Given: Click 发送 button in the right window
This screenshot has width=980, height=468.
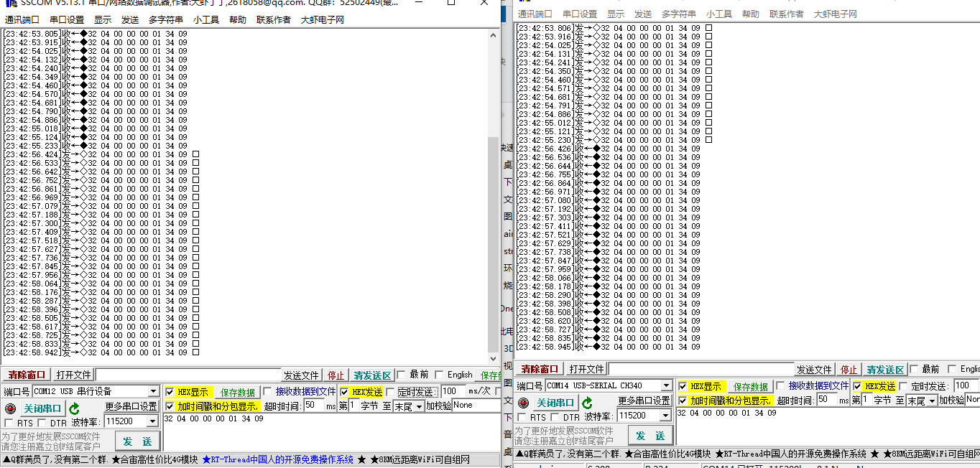Looking at the screenshot, I should point(650,436).
